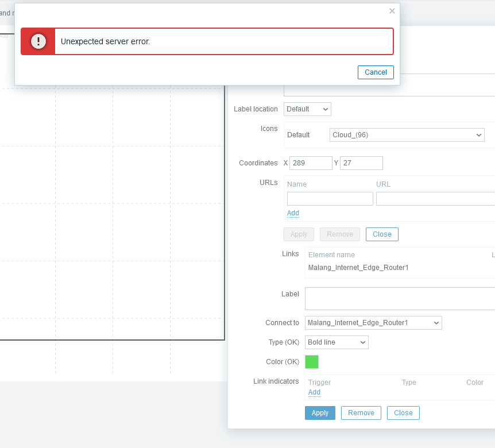Click the Trigger column header
Image resolution: width=495 pixels, height=448 pixels.
(x=319, y=383)
